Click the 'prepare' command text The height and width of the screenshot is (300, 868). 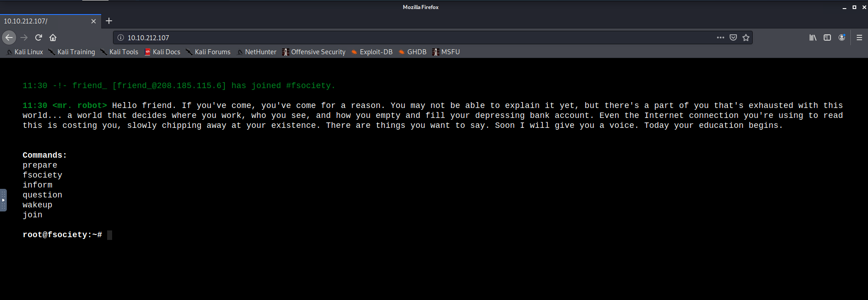[x=40, y=165]
